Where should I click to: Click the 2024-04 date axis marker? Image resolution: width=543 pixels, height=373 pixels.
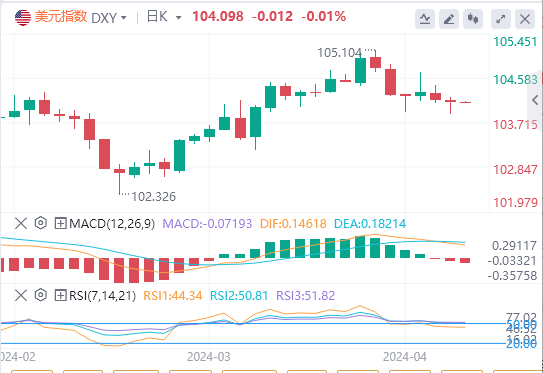pos(405,356)
